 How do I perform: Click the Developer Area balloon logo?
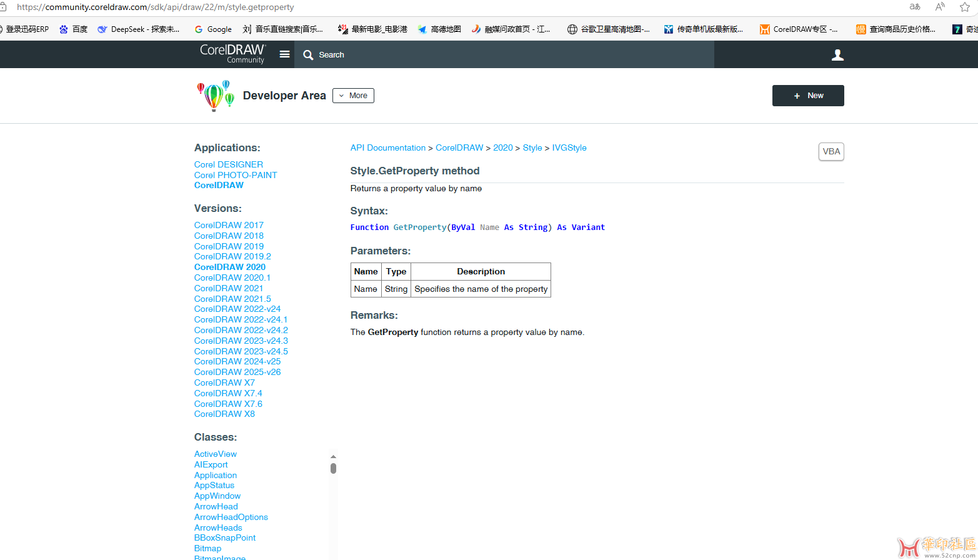tap(216, 96)
